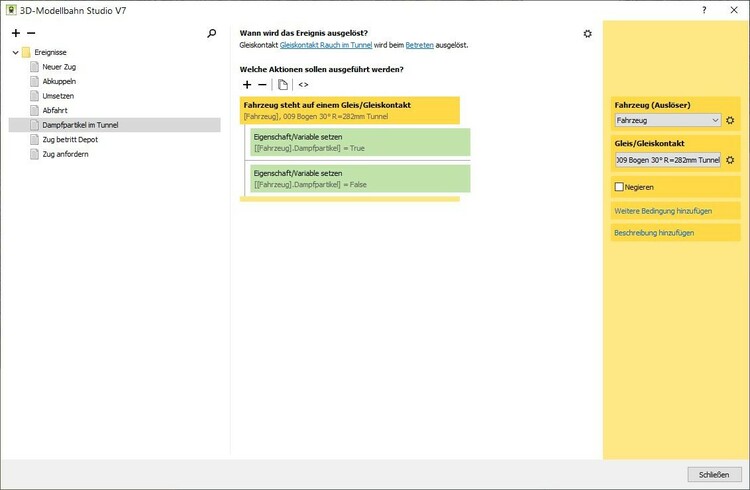Open the Fahrzeug (Auslöser) dropdown
Viewport: 750px width, 490px height.
coord(668,121)
